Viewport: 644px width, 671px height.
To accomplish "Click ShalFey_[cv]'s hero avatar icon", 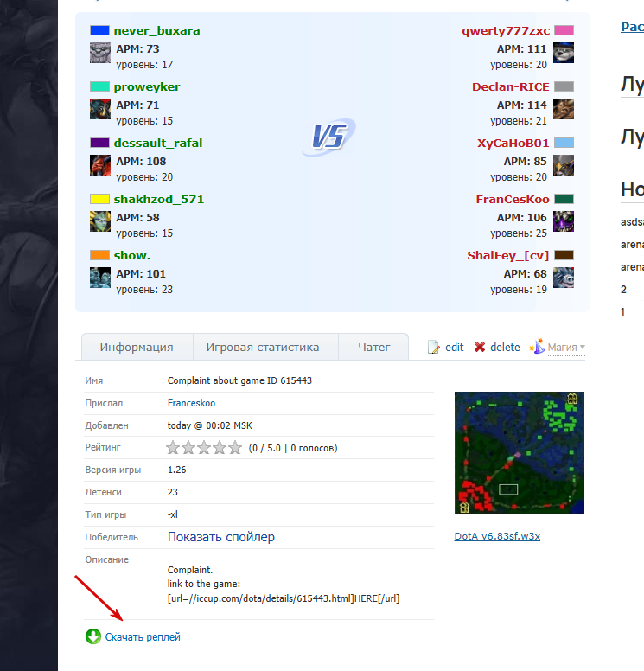I will click(x=564, y=278).
